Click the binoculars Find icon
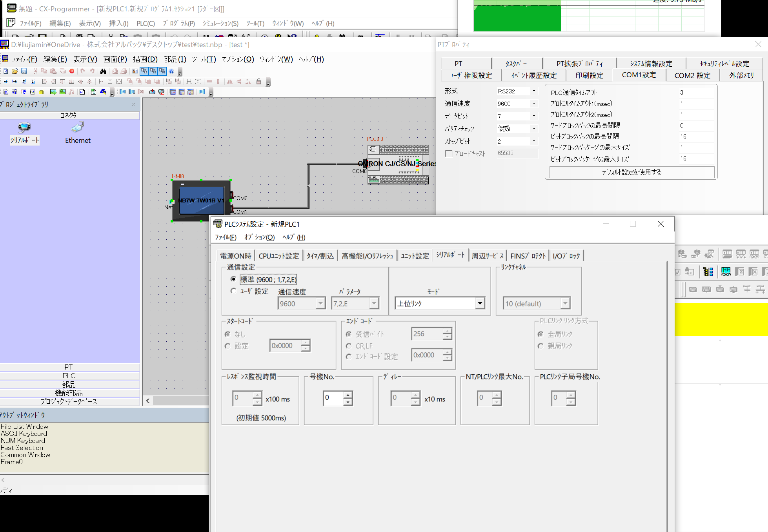 [x=103, y=71]
